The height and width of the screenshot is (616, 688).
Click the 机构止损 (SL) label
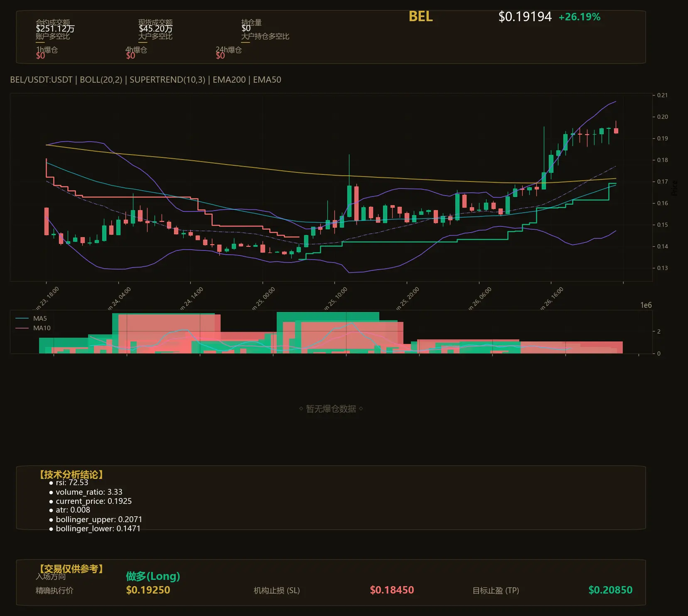click(x=277, y=591)
